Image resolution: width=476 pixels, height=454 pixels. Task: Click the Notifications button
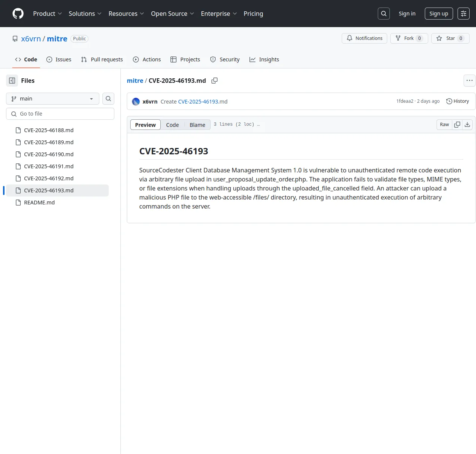point(364,38)
